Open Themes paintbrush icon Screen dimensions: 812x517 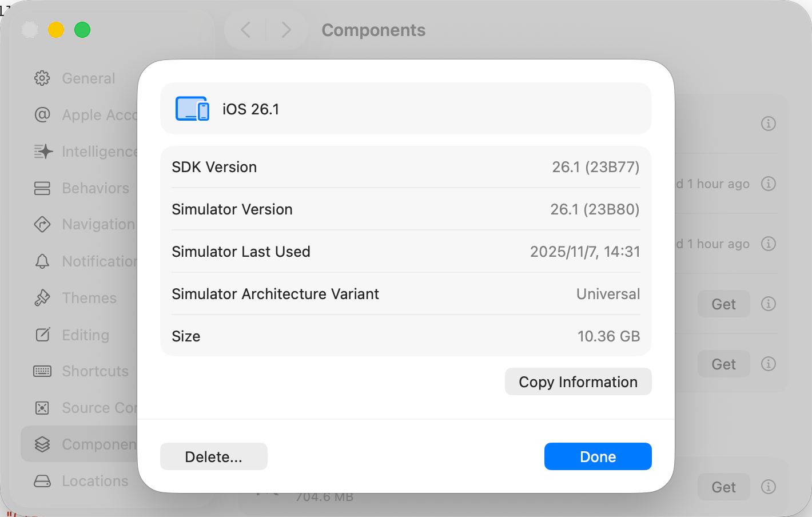(42, 298)
